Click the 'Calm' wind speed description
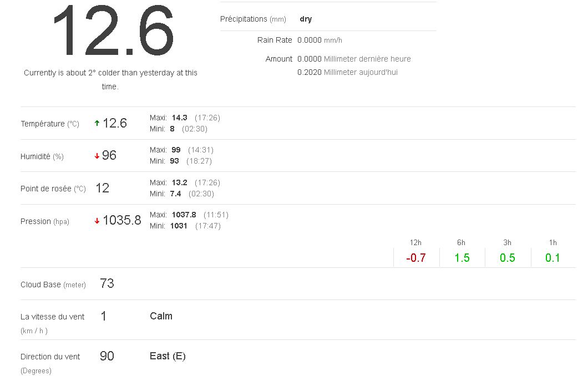The width and height of the screenshot is (588, 376). click(161, 316)
